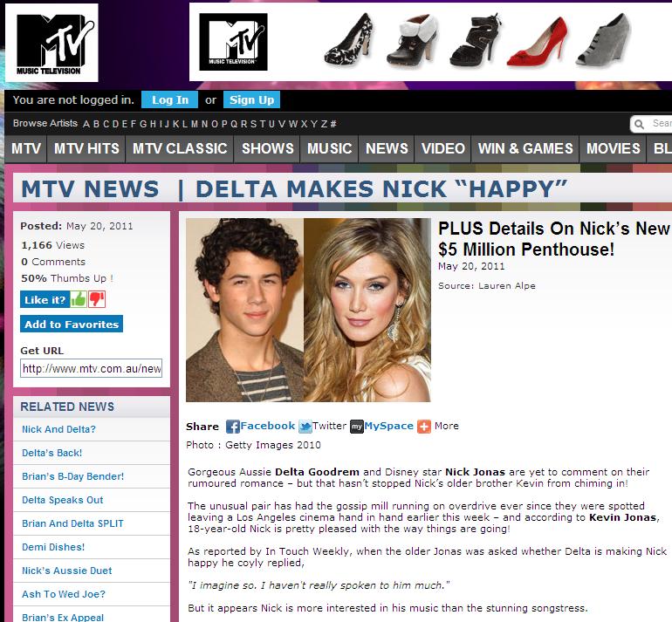The width and height of the screenshot is (672, 622).
Task: Share the article via Facebook text link
Action: [267, 426]
